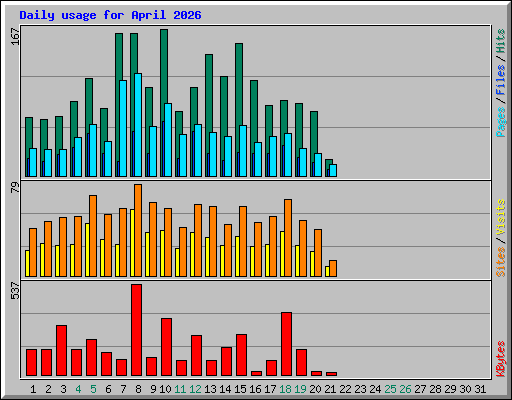Screen dimensions: 512x400
Task: Click day label 24 on the x-axis
Action: (x=375, y=389)
